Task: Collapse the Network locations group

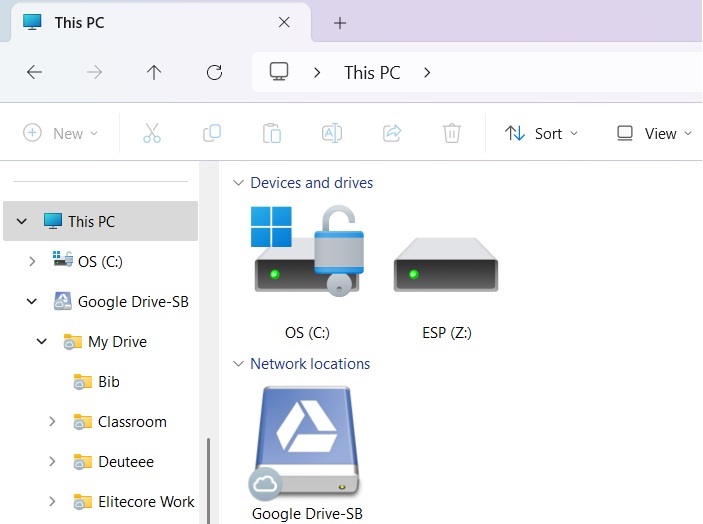Action: click(x=238, y=364)
